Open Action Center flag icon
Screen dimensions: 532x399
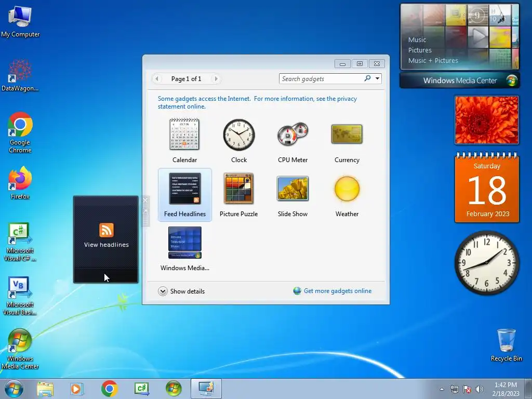[467, 389]
